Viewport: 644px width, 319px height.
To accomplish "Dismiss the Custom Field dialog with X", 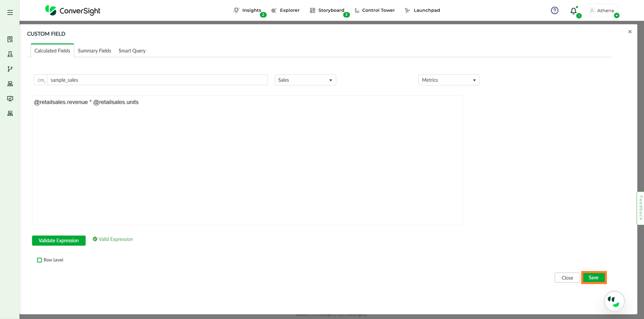I will (x=630, y=32).
